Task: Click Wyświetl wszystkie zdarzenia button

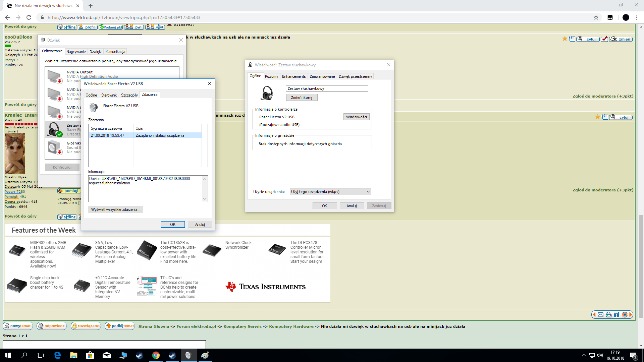Action: pyautogui.click(x=116, y=209)
